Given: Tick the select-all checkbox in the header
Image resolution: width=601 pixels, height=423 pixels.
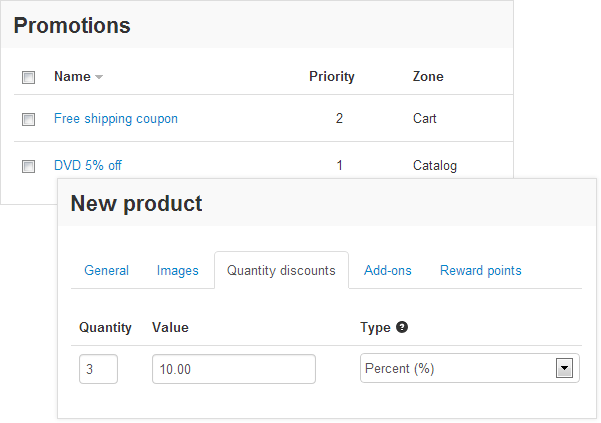Looking at the screenshot, I should (x=28, y=77).
